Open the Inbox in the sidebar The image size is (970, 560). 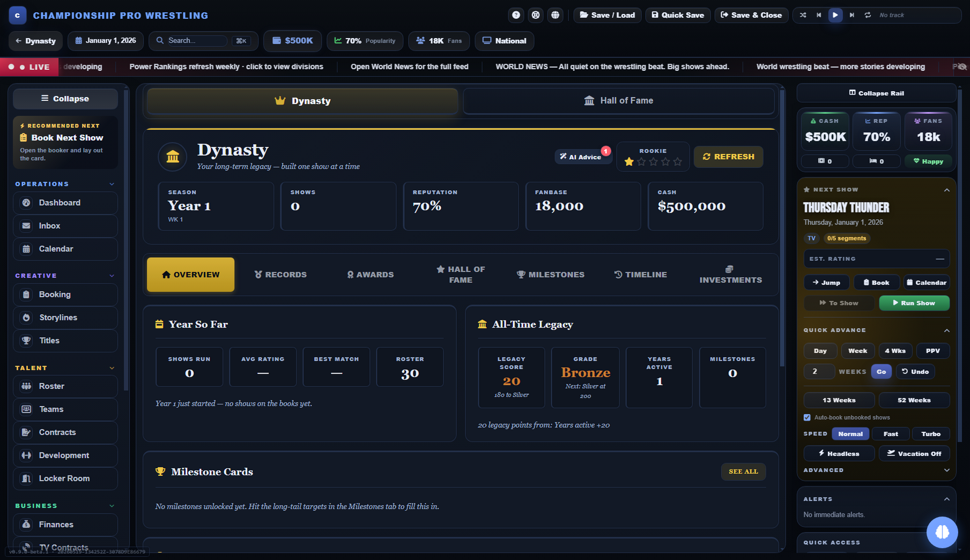pyautogui.click(x=65, y=226)
